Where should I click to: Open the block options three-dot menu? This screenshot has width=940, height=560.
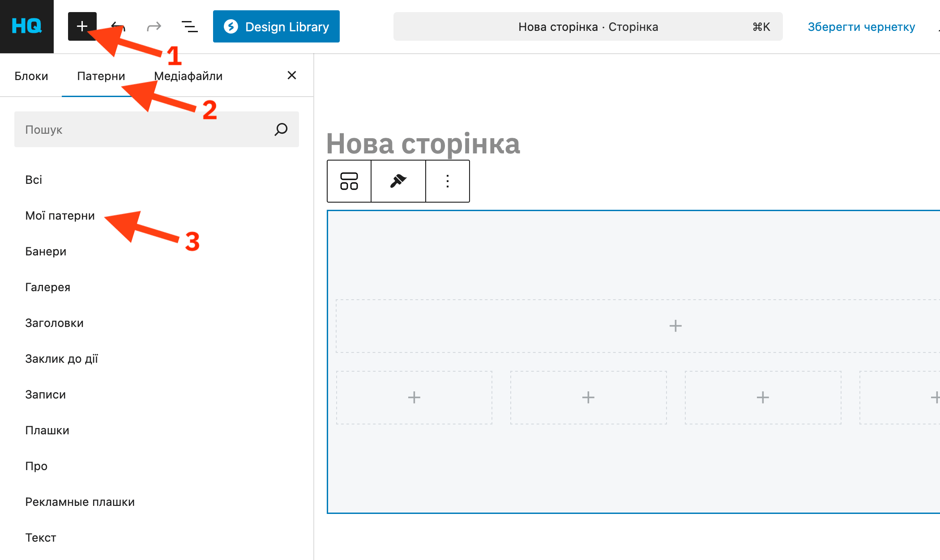(x=448, y=181)
